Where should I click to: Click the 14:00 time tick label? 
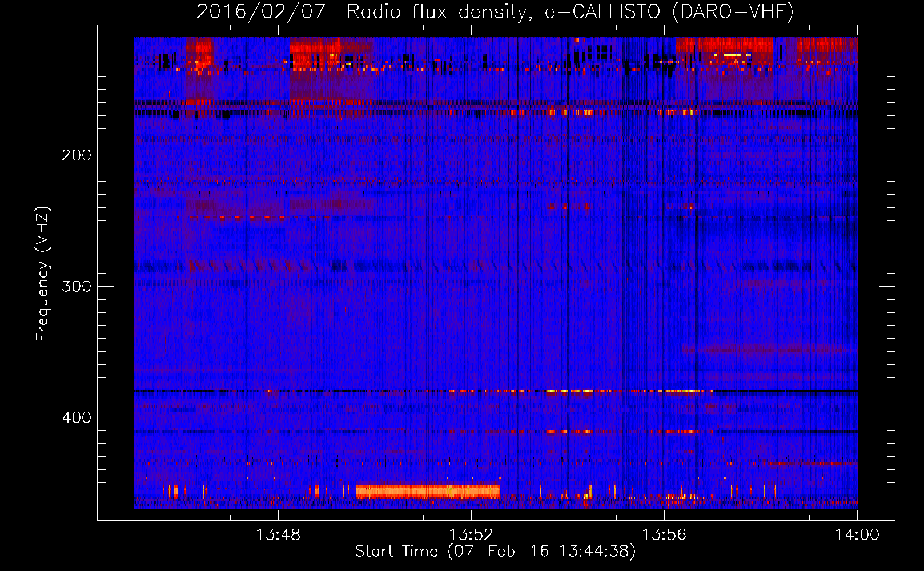tap(857, 535)
